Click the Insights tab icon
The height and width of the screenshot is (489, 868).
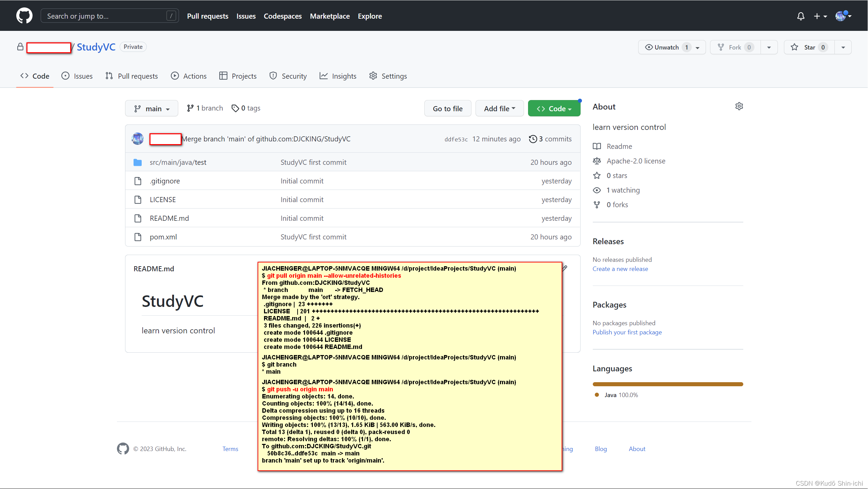324,76
